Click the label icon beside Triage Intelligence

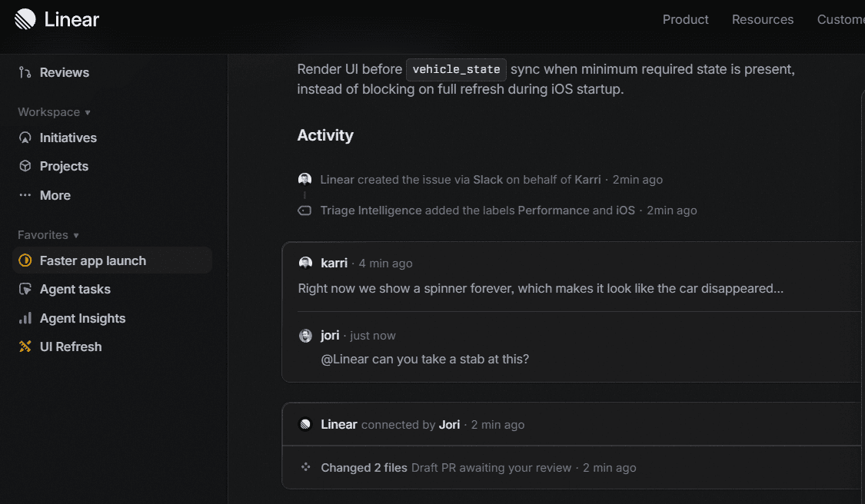[304, 211]
